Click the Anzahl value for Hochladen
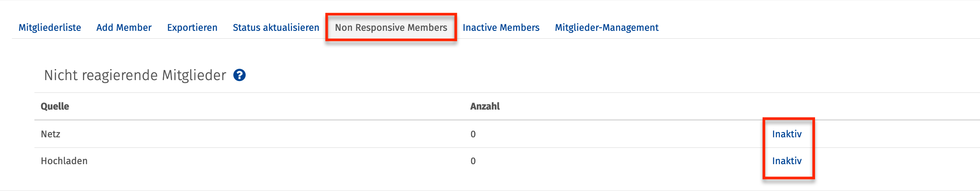 (473, 161)
